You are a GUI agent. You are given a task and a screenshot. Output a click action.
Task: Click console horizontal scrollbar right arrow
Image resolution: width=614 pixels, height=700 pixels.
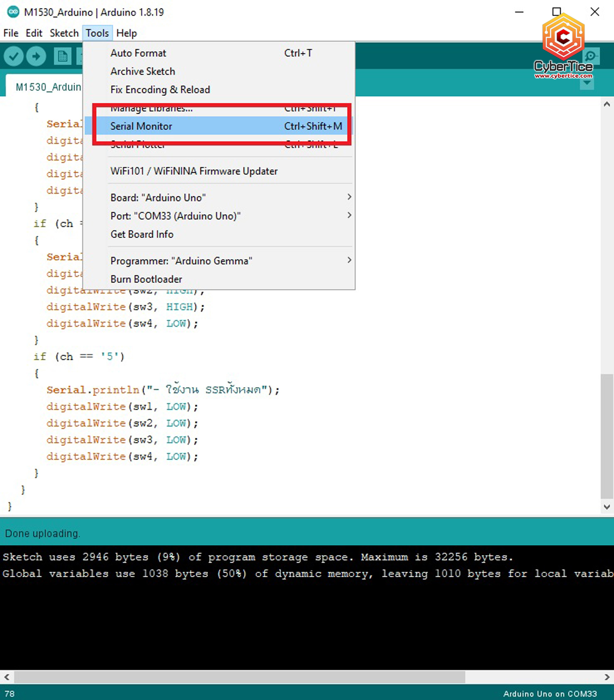coord(607,677)
